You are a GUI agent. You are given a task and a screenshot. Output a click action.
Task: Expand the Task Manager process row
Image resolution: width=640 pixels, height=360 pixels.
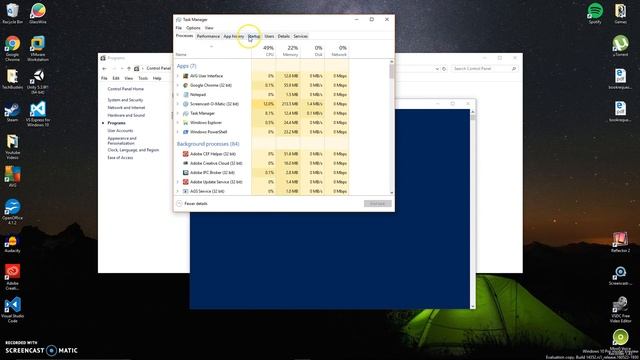pos(178,113)
